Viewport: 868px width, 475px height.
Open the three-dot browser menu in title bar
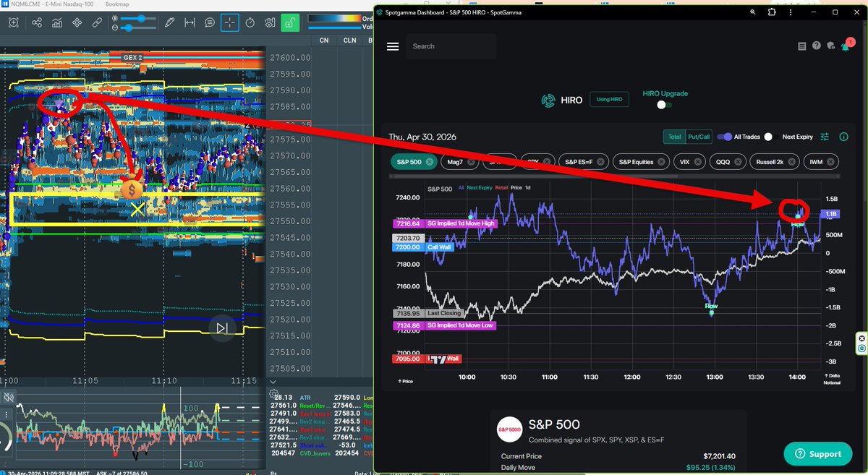pyautogui.click(x=791, y=12)
